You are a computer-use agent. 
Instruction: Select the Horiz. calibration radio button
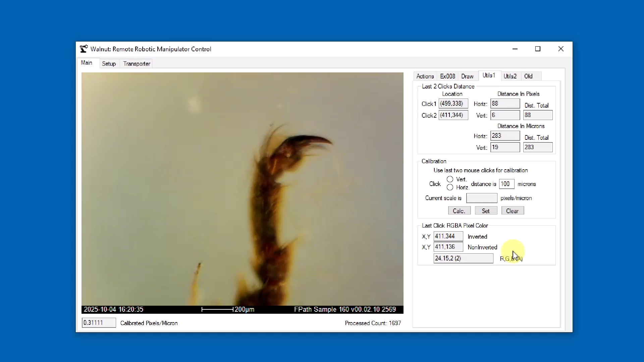click(450, 187)
